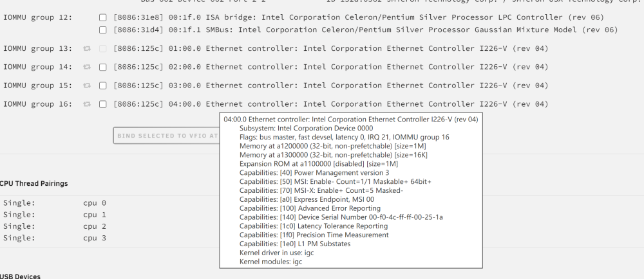
Task: Click the ISA bridge LPC Controller text
Action: 359,17
